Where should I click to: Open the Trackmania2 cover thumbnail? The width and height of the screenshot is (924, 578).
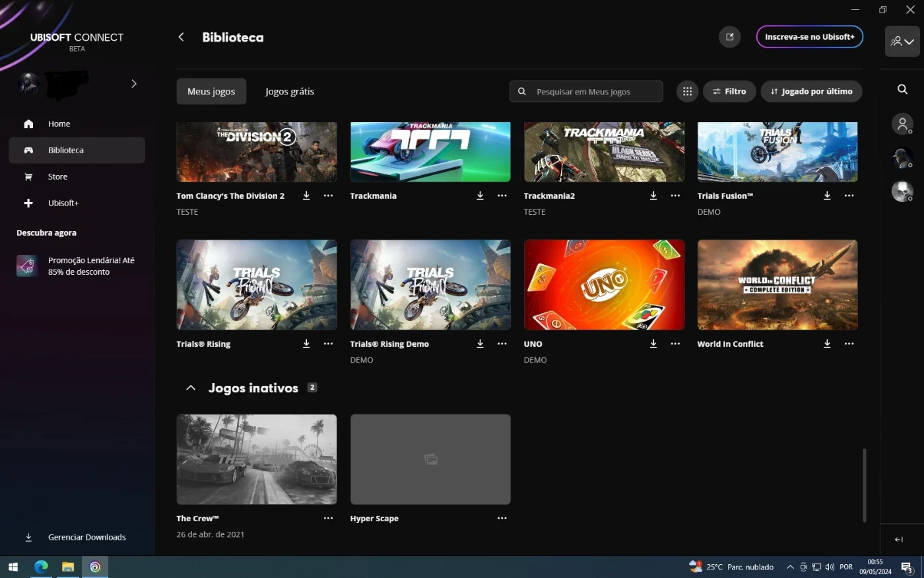click(x=604, y=152)
